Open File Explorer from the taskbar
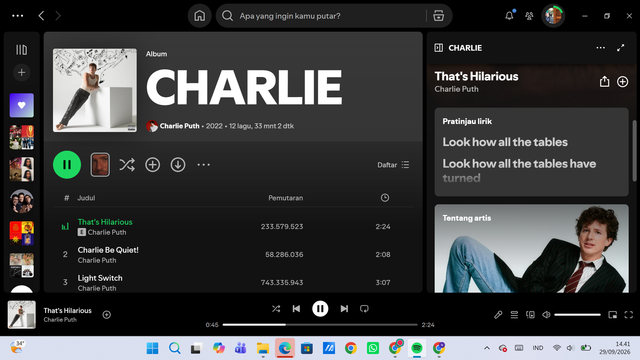This screenshot has height=360, width=640. tap(262, 348)
